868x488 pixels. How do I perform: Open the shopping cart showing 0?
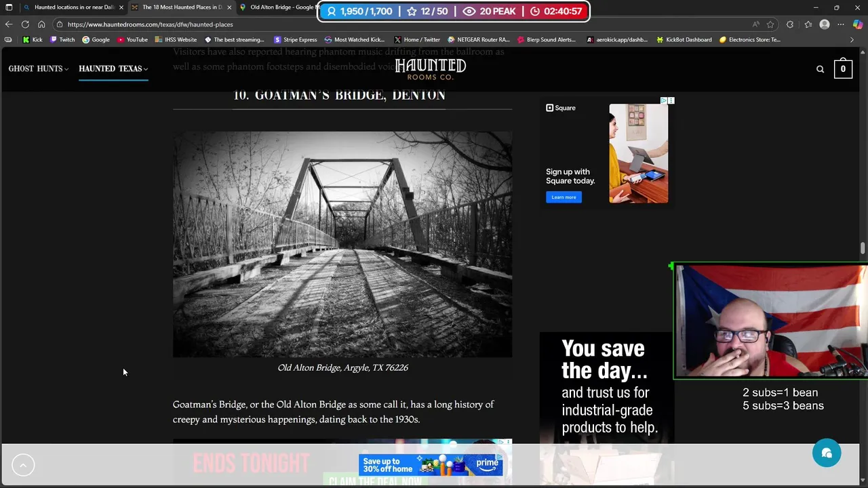tap(843, 68)
